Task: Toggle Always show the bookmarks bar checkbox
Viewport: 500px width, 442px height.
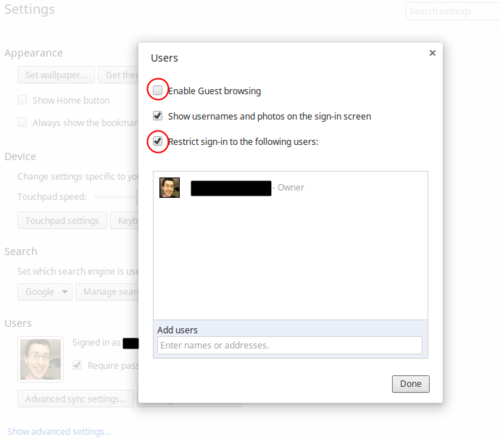Action: [x=22, y=122]
